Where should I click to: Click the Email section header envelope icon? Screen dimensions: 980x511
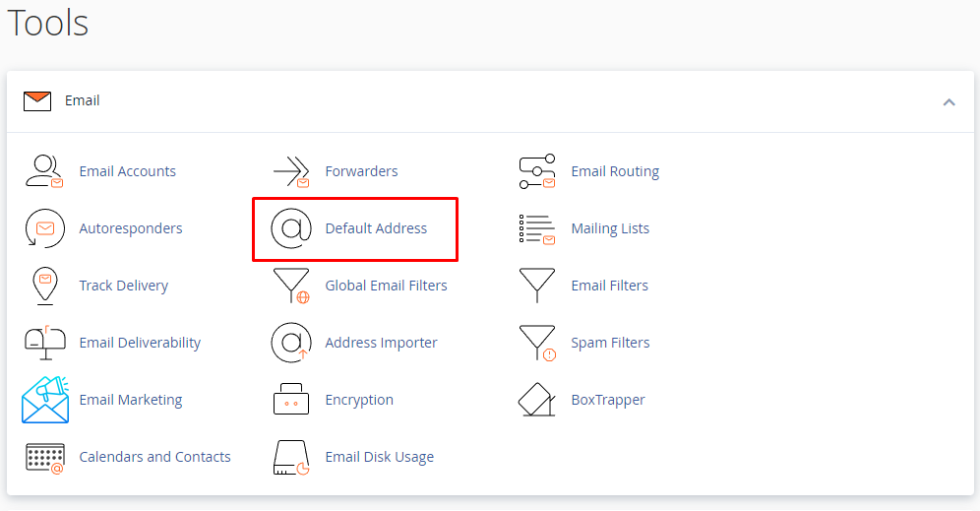pyautogui.click(x=37, y=100)
